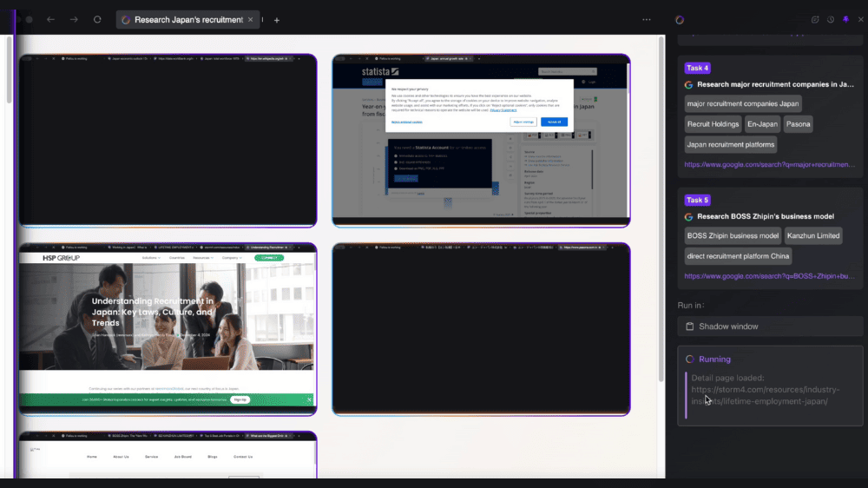Click the storm4.com detail page loaded text
The image size is (868, 488).
click(x=766, y=389)
